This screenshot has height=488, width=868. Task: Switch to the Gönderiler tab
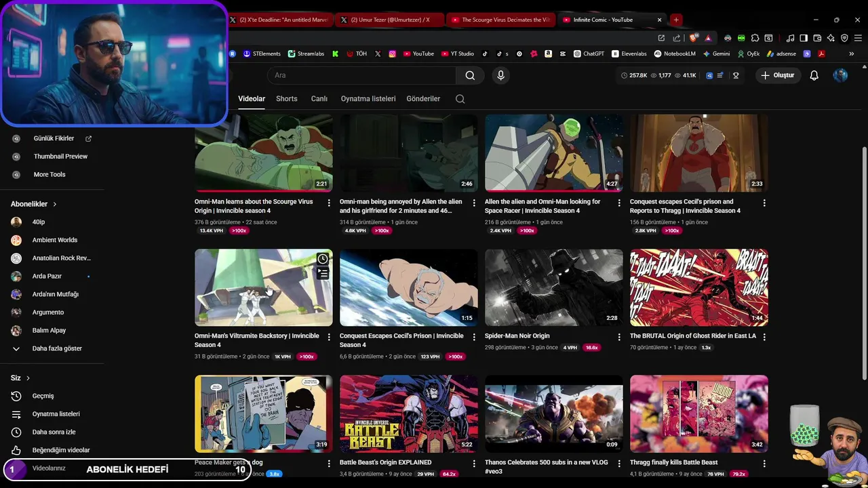[423, 99]
